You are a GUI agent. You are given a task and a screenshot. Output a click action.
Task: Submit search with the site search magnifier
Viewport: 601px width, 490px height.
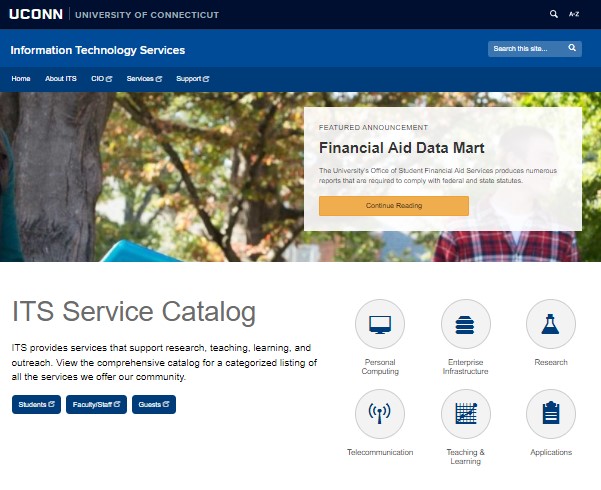coord(572,48)
